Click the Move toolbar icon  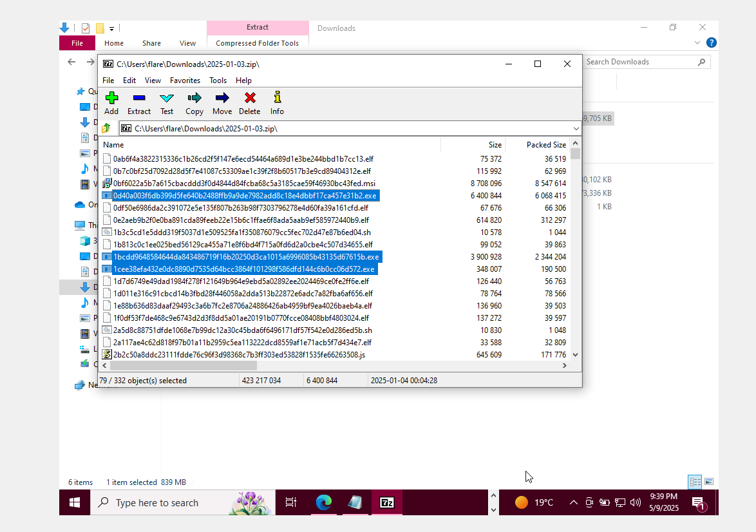pyautogui.click(x=222, y=98)
